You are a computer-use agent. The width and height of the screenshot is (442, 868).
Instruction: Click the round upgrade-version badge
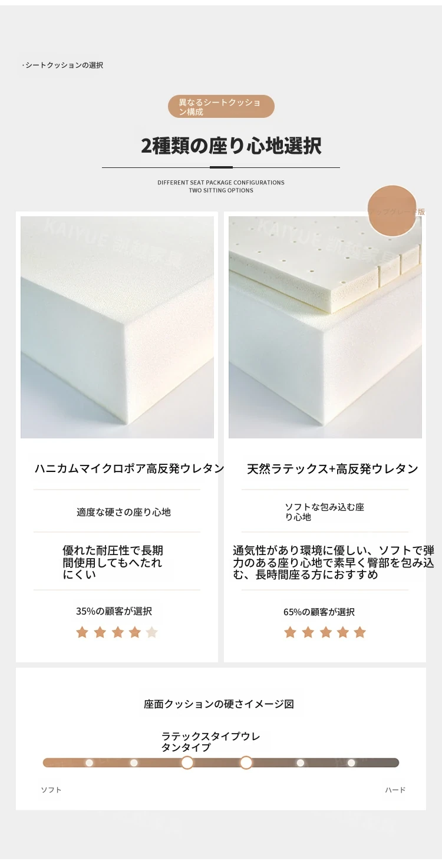tap(392, 211)
